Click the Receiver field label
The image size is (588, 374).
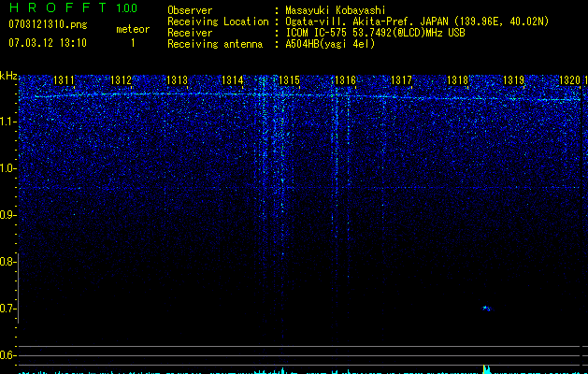[190, 33]
